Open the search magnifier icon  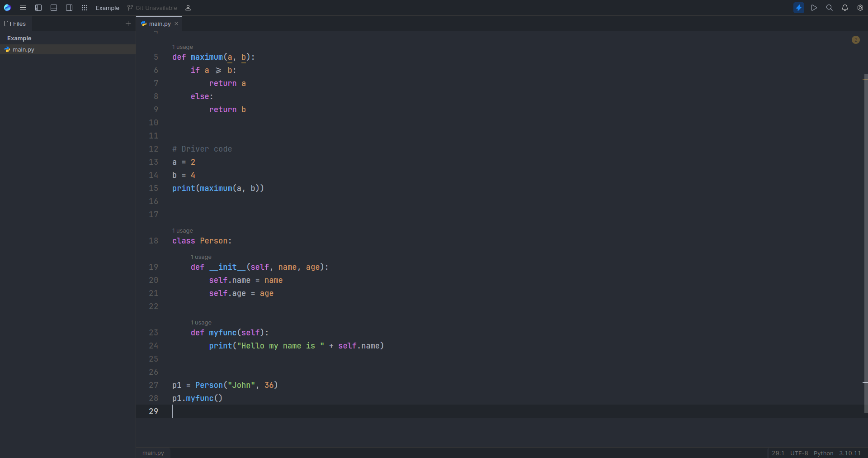830,8
